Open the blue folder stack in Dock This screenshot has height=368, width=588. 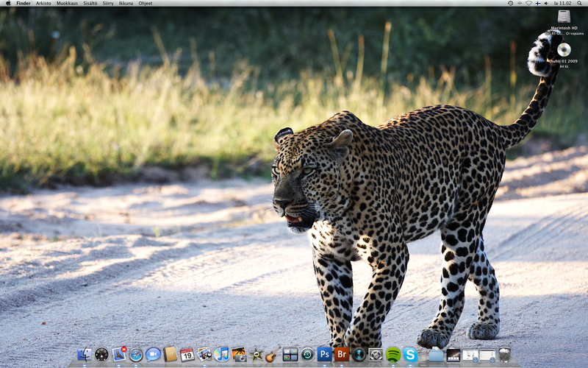click(x=436, y=355)
